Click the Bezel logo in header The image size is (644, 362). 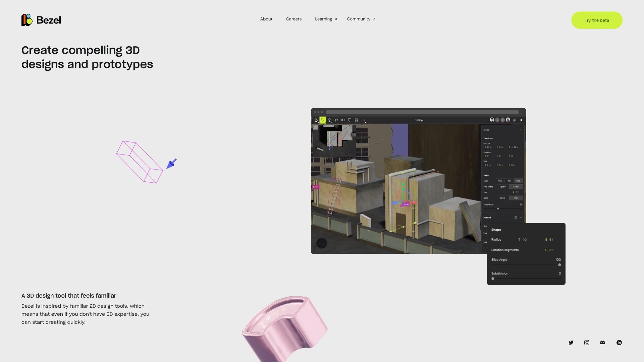pos(41,20)
